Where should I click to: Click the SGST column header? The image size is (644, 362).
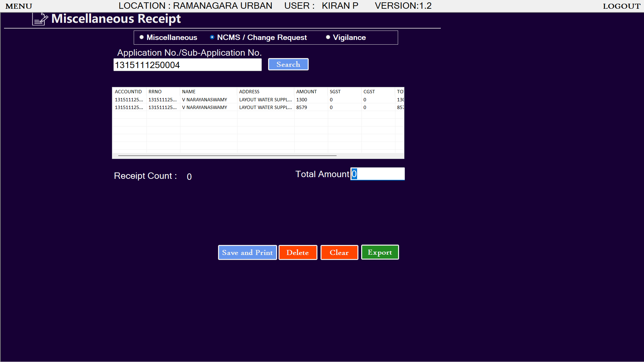pyautogui.click(x=345, y=92)
